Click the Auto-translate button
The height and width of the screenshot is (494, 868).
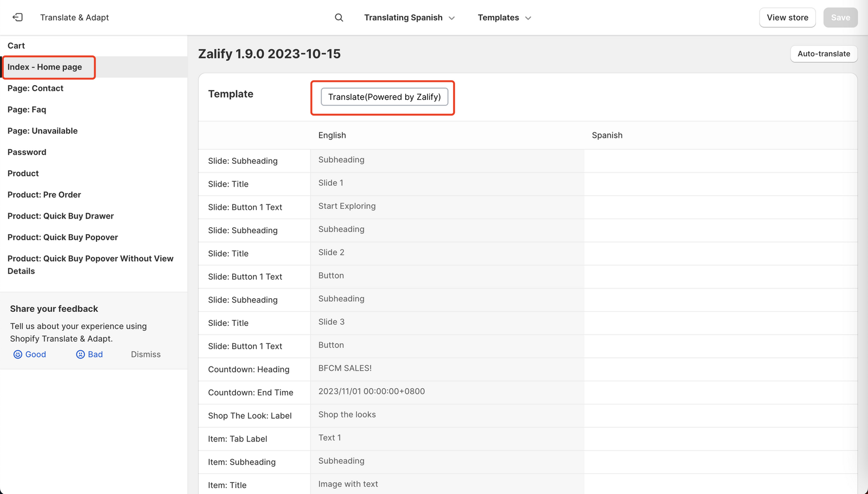(x=824, y=54)
